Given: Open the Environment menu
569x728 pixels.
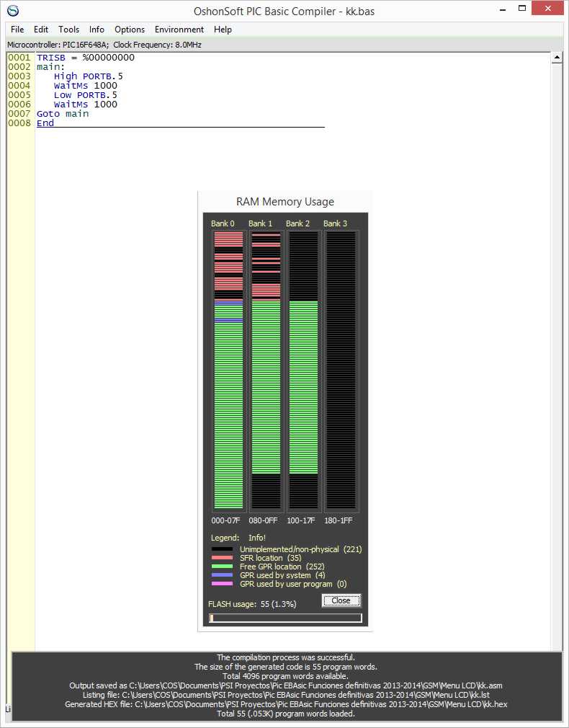Looking at the screenshot, I should pyautogui.click(x=179, y=30).
